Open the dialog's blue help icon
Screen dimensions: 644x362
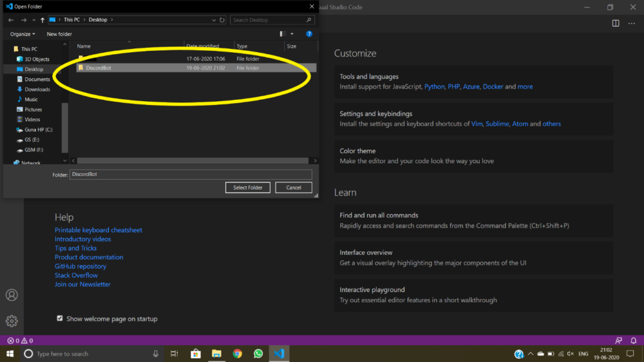pos(309,34)
